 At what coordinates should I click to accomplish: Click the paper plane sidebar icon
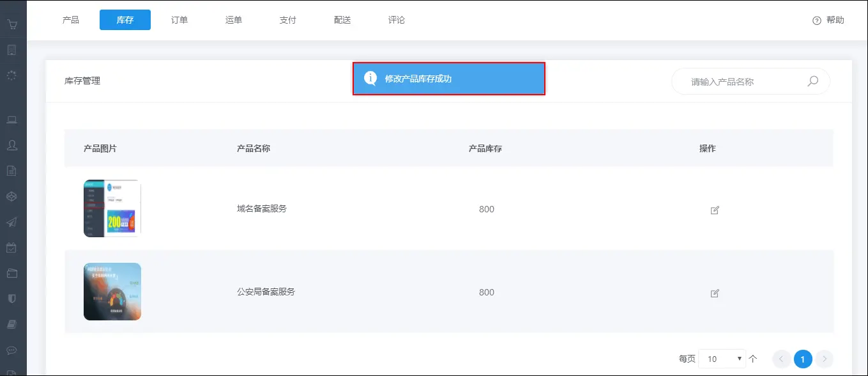[x=12, y=222]
